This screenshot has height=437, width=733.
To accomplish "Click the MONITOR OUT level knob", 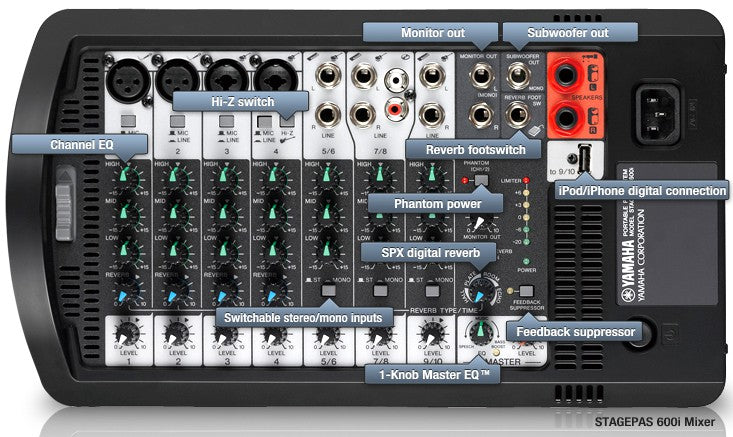I will coord(479,223).
